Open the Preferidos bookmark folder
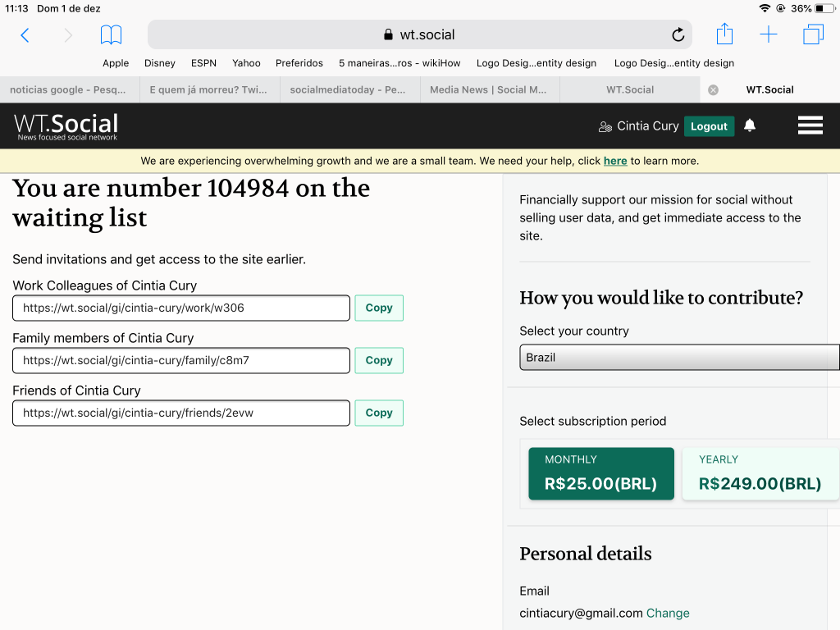The width and height of the screenshot is (840, 630). point(299,63)
